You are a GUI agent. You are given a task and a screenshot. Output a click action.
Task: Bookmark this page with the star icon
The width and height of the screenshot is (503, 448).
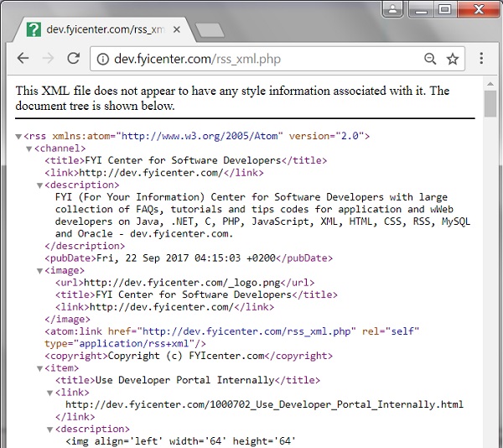[453, 59]
